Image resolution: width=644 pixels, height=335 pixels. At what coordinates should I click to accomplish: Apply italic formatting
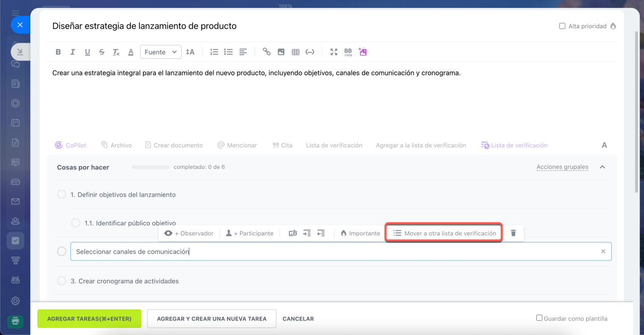pyautogui.click(x=72, y=52)
